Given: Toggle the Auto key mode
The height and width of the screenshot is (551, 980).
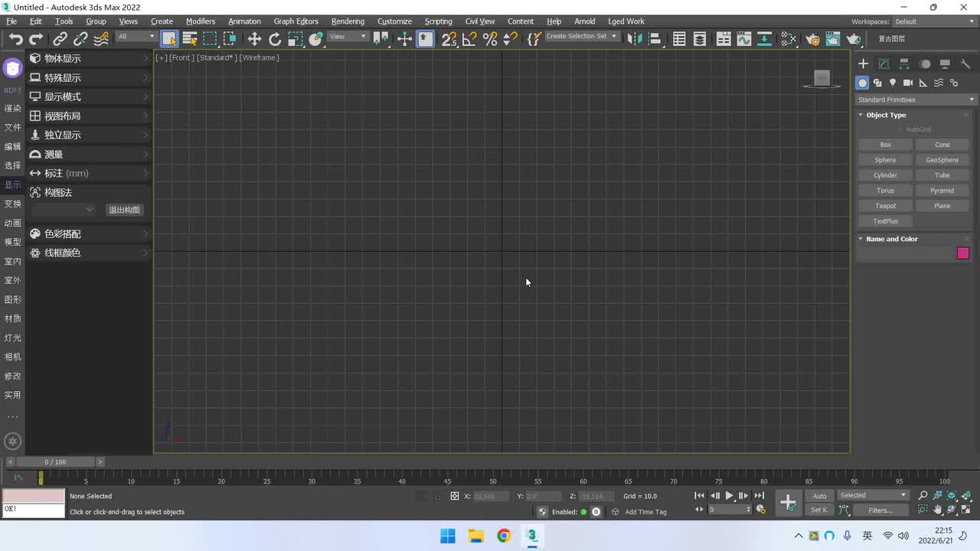Looking at the screenshot, I should coord(819,496).
